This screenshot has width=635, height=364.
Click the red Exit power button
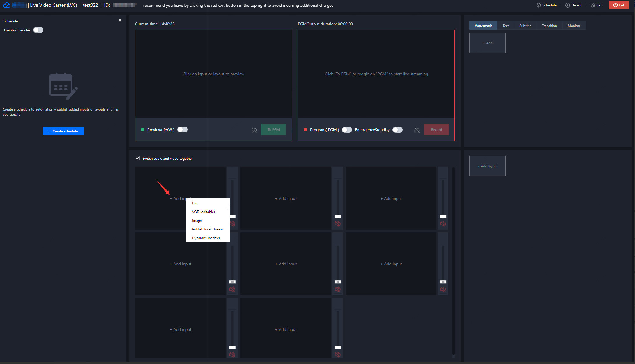[x=619, y=5]
